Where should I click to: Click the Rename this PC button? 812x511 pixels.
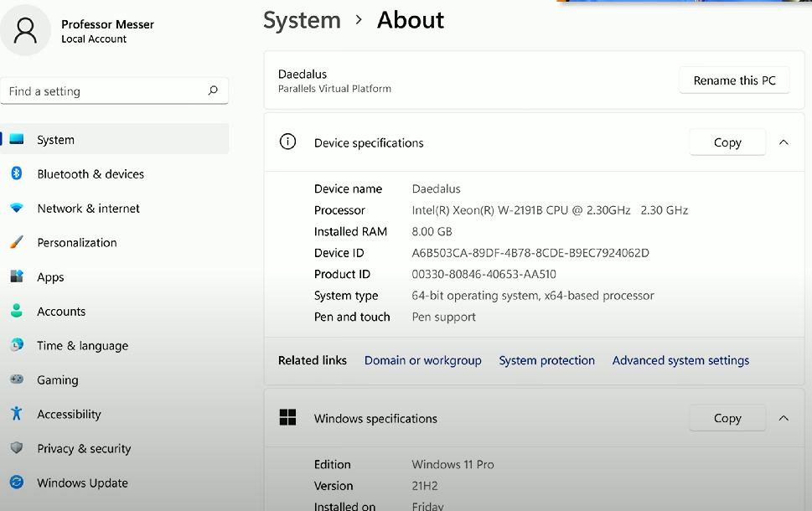click(x=734, y=80)
